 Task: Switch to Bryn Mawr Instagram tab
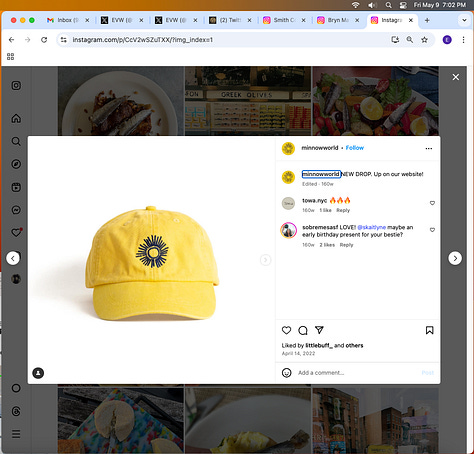pyautogui.click(x=338, y=20)
